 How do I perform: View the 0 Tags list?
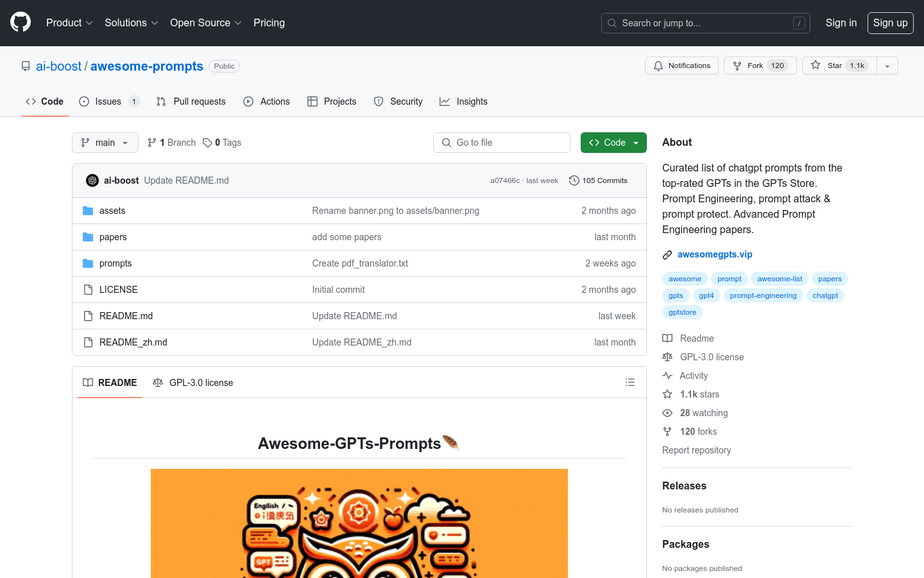click(222, 143)
